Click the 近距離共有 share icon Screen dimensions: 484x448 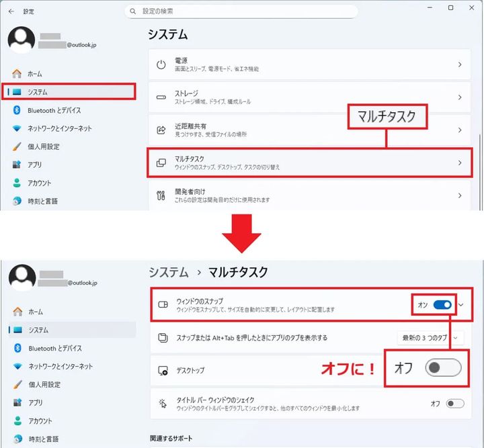(161, 130)
